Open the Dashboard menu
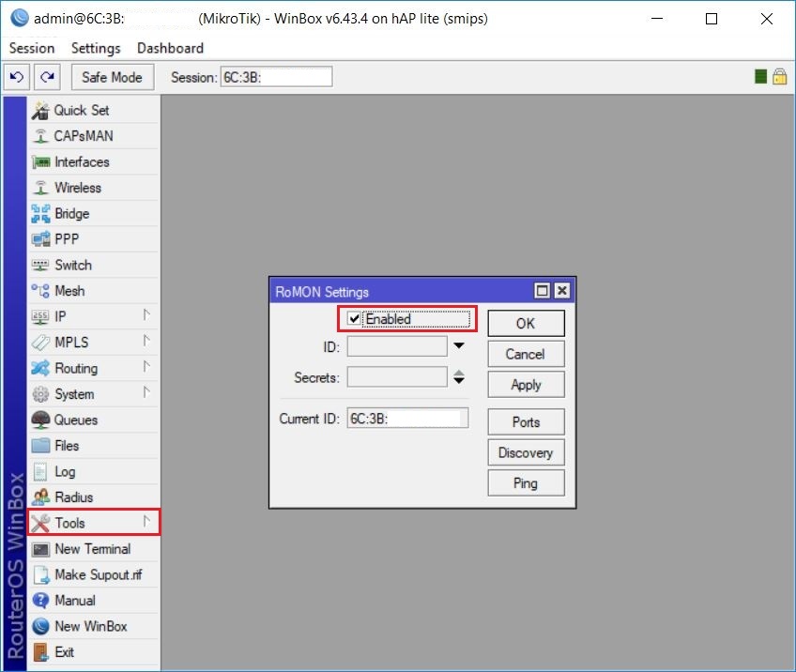This screenshot has width=796, height=672. point(171,48)
